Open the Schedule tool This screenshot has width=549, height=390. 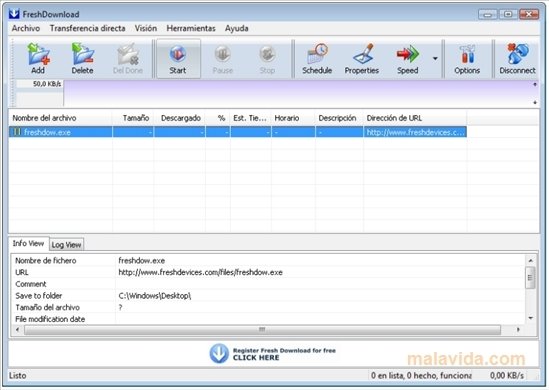coord(317,58)
